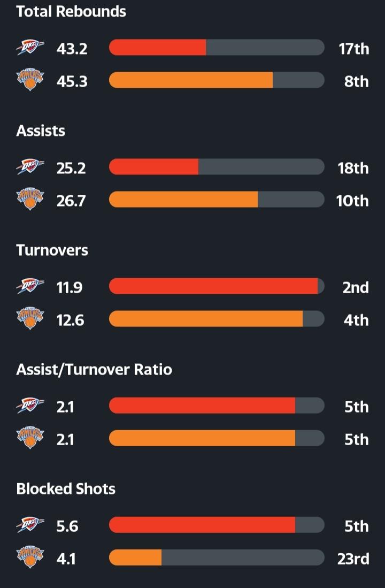Click the Thunder logo under Assist/Turnover Ratio
The height and width of the screenshot is (588, 385).
pyautogui.click(x=30, y=406)
